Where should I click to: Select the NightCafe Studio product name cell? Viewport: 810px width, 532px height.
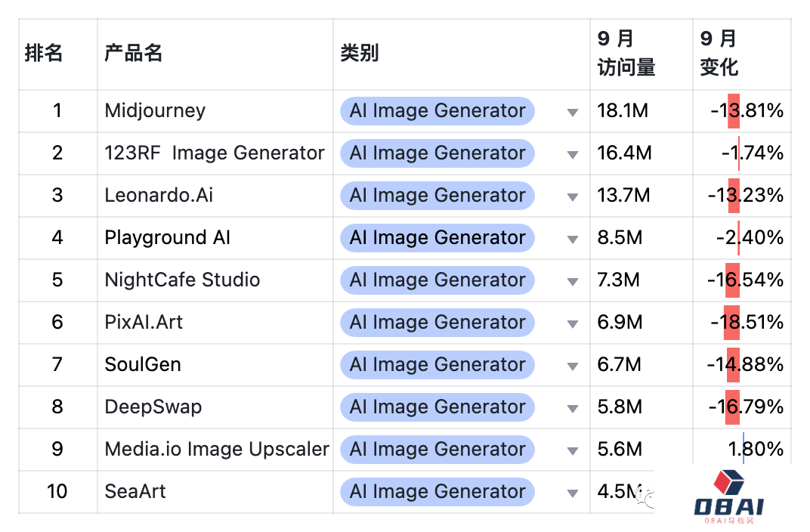pyautogui.click(x=215, y=280)
